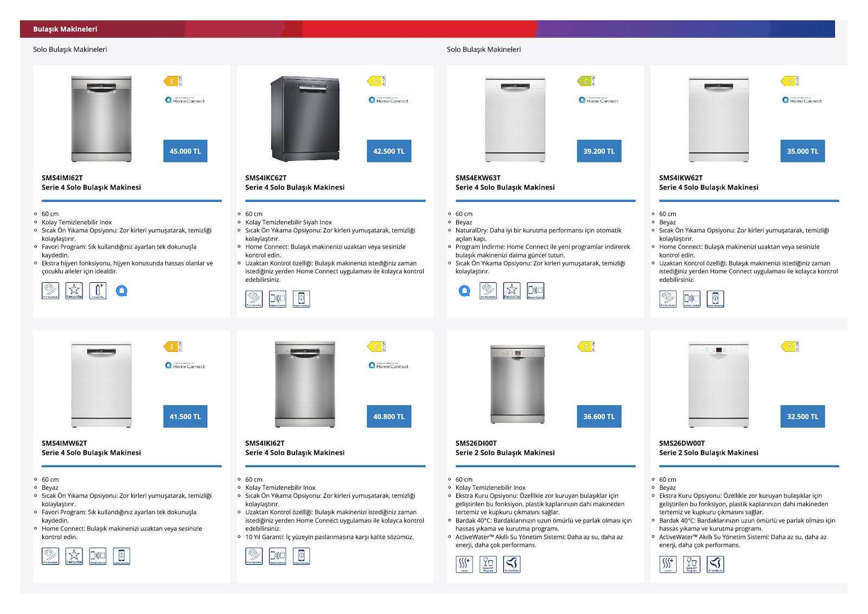Click the left Solo Bulaşık Makineleri section heading
Screen dimensions: 868x614
pos(70,49)
